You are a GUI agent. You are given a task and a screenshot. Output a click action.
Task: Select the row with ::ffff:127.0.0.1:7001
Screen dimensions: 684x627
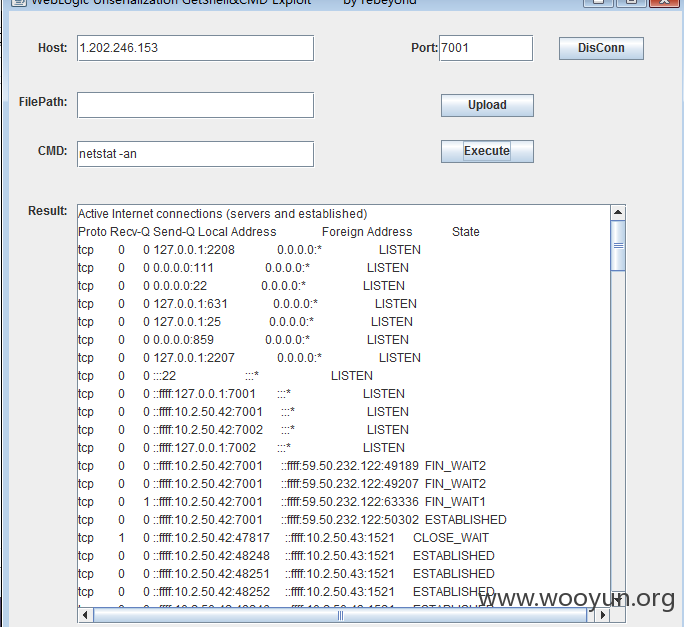(242, 394)
